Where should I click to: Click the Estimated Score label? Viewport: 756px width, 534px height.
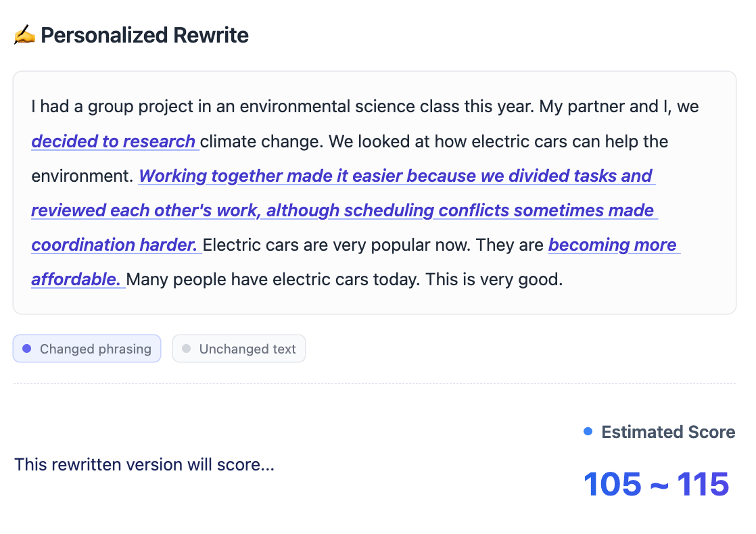(668, 432)
